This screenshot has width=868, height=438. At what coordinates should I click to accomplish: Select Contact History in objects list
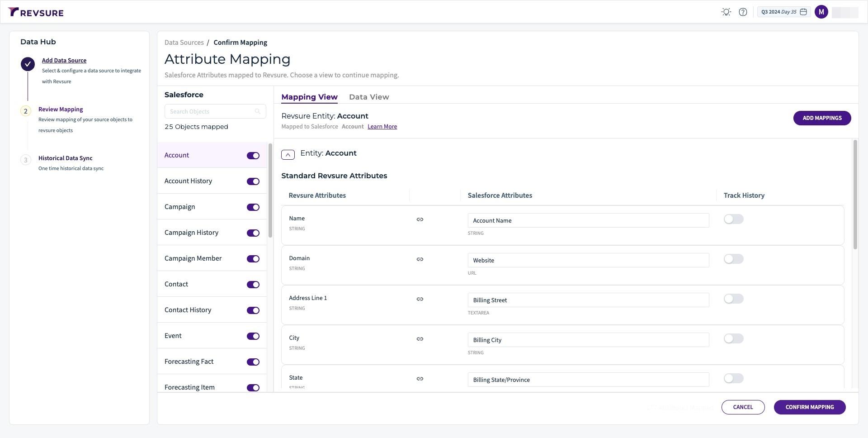(212, 310)
